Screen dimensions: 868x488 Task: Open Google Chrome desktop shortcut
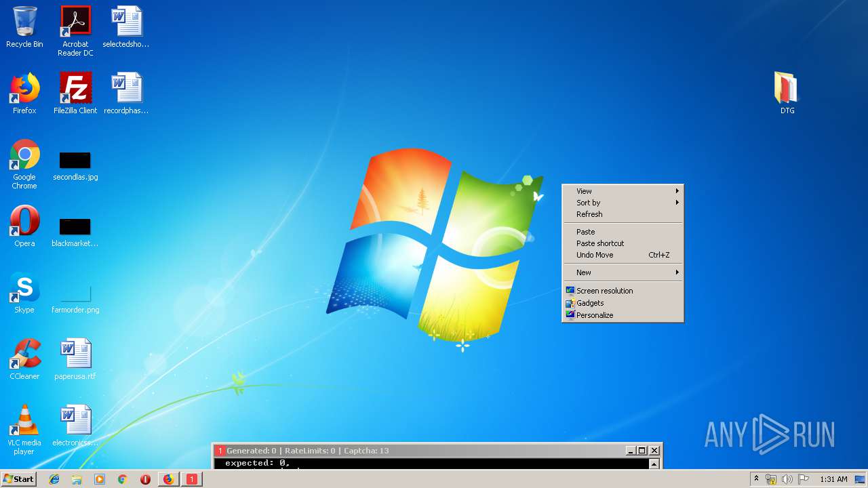[24, 164]
